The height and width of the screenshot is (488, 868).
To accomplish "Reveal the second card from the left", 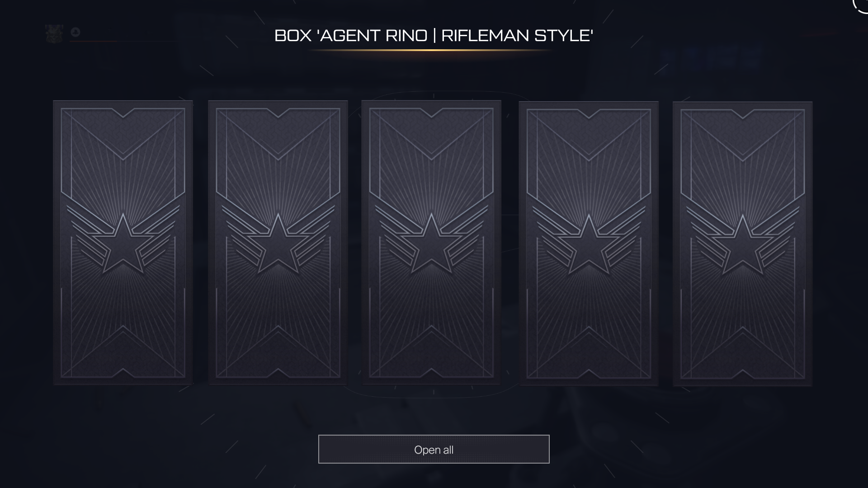I will pyautogui.click(x=278, y=243).
